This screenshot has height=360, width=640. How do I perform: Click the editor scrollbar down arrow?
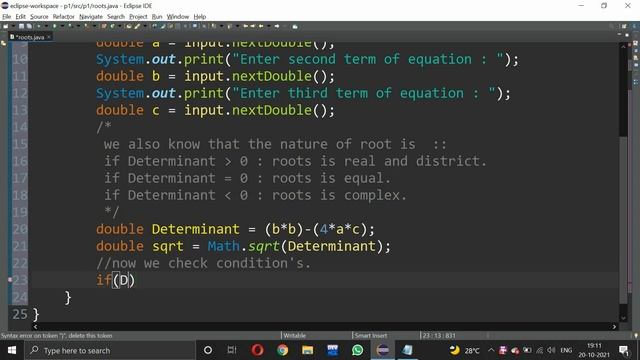pyautogui.click(x=623, y=318)
